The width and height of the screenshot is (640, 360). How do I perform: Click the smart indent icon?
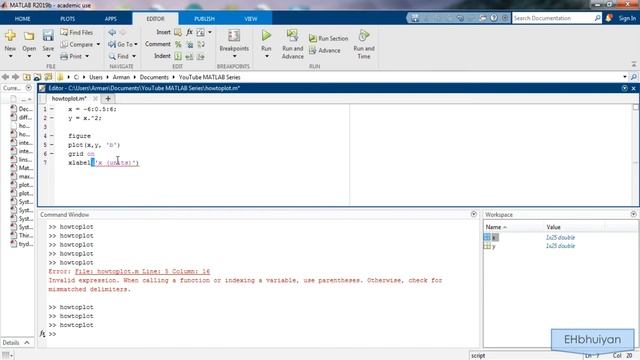tap(178, 56)
